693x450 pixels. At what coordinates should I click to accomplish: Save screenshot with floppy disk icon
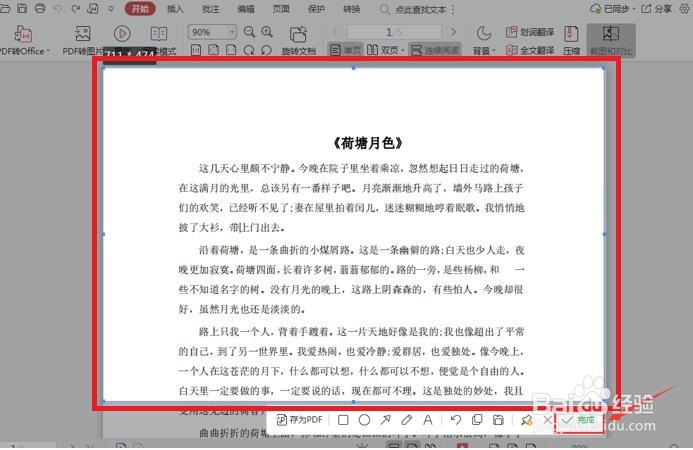point(498,420)
